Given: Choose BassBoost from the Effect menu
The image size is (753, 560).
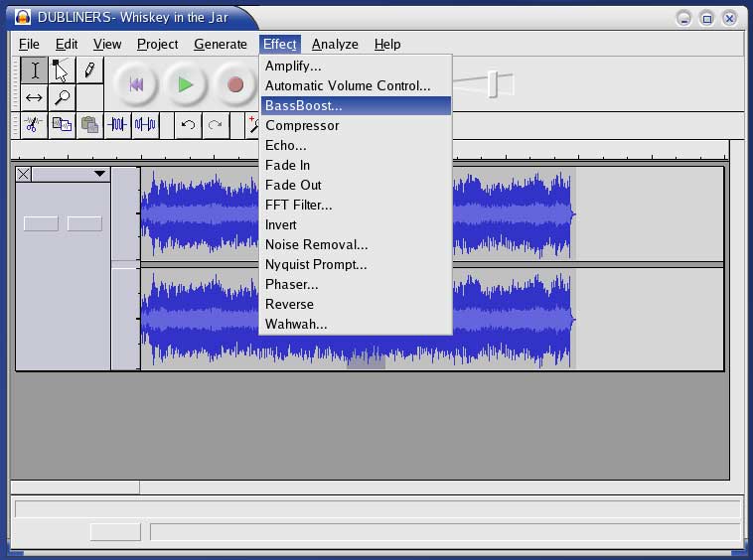Looking at the screenshot, I should pyautogui.click(x=304, y=105).
